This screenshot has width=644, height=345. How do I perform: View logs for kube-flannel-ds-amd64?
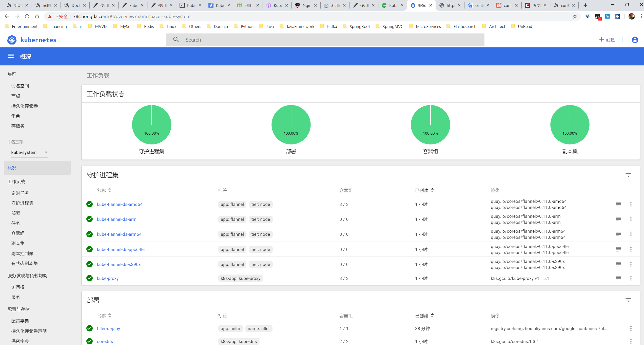618,204
